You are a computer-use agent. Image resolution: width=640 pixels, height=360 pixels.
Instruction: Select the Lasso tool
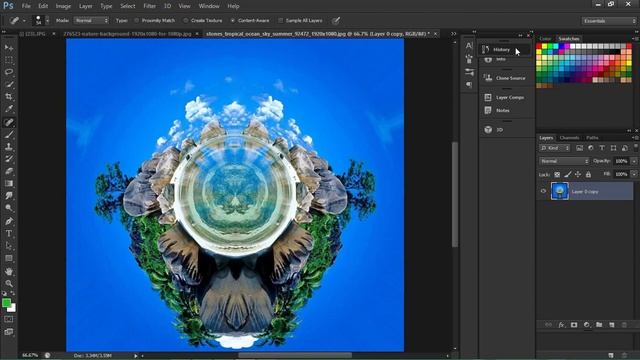point(9,72)
